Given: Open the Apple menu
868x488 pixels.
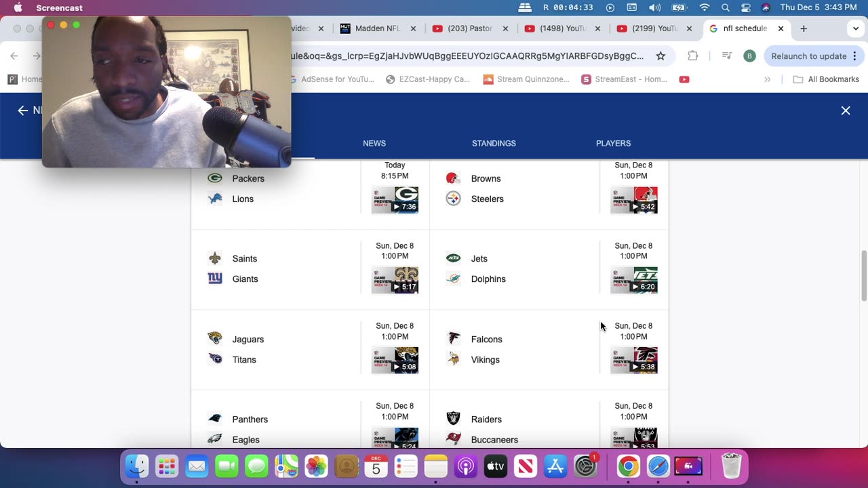Looking at the screenshot, I should click(18, 7).
